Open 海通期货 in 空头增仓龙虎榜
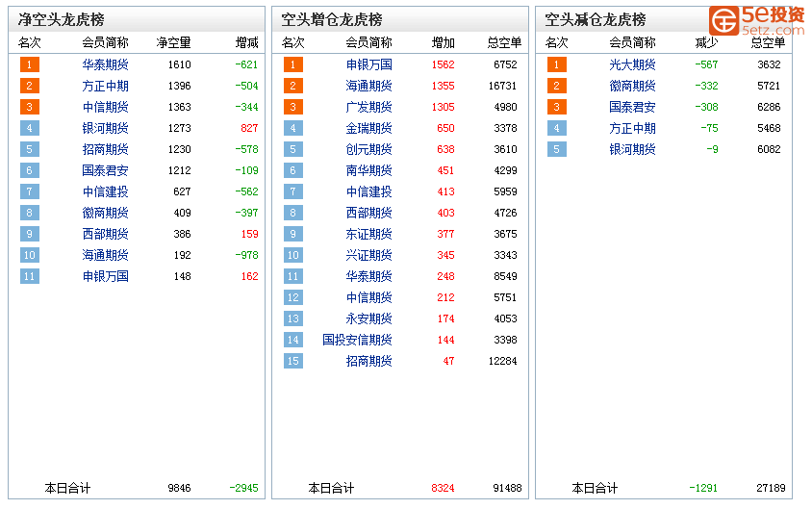The image size is (812, 509). click(x=368, y=86)
